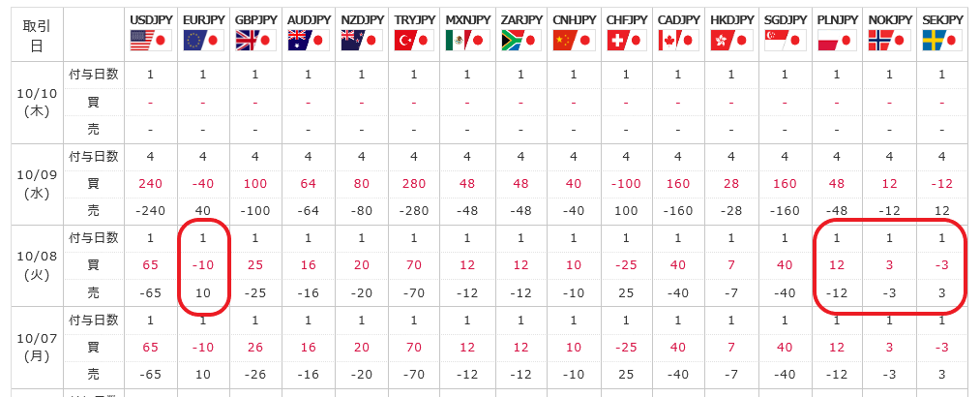Image resolution: width=980 pixels, height=397 pixels.
Task: Click USDJPY buy value 240 on 10/09
Action: [150, 184]
